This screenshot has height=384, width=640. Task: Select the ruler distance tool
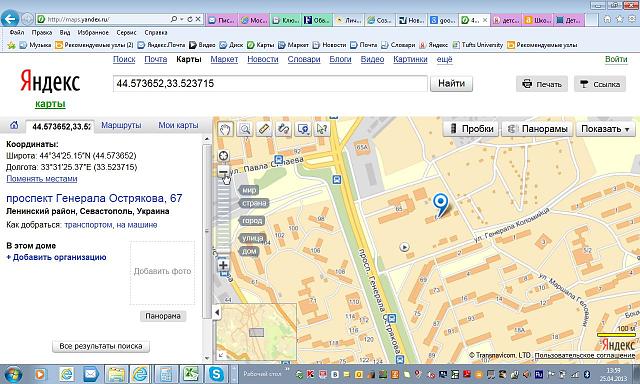(264, 129)
